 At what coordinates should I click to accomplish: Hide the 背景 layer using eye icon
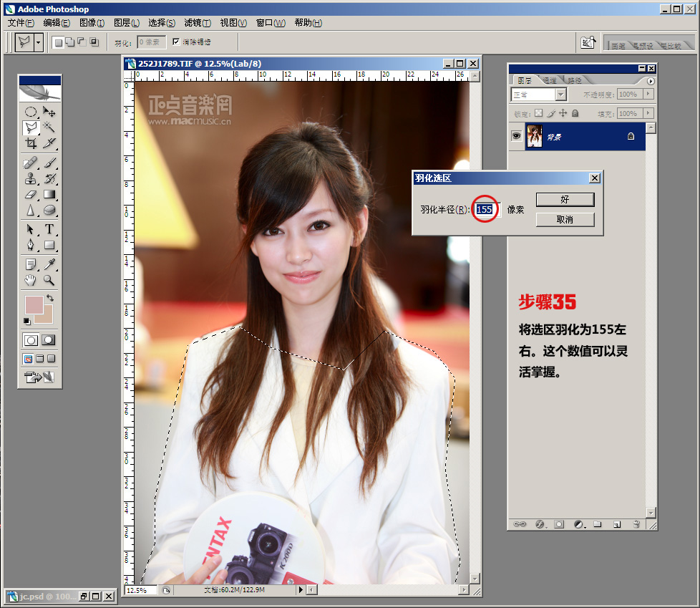click(516, 136)
